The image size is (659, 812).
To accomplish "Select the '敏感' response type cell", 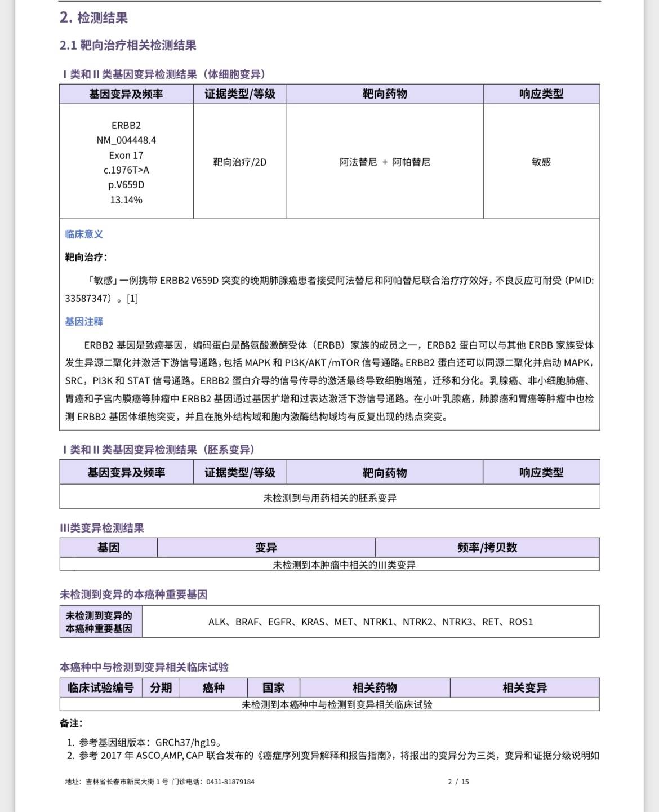I will pyautogui.click(x=541, y=162).
